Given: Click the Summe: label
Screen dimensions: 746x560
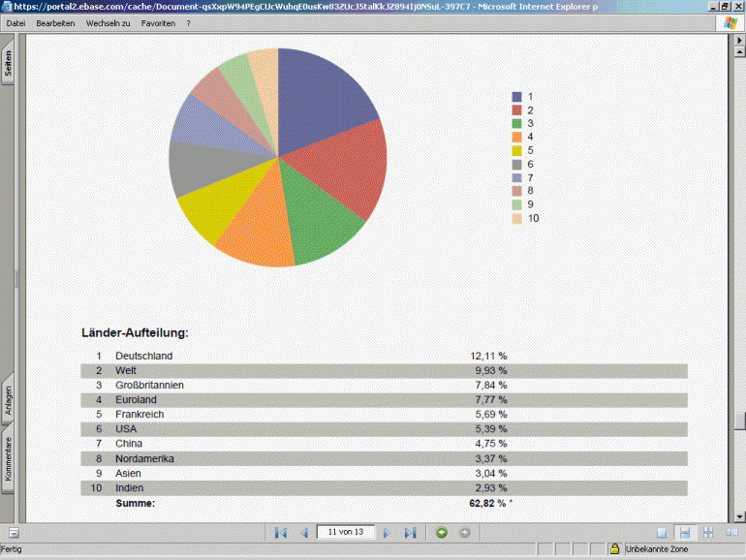Looking at the screenshot, I should (135, 504).
